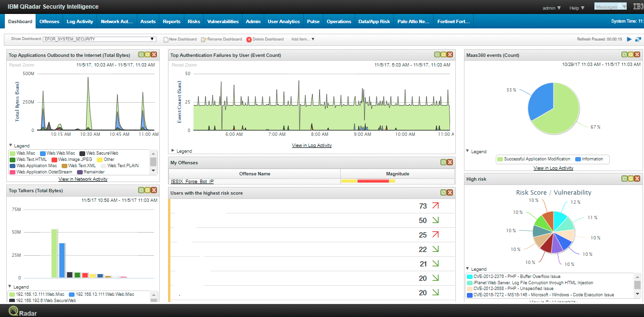Screen dimensions: 644x317
Task: Go to the Assets tab
Action: click(x=148, y=22)
